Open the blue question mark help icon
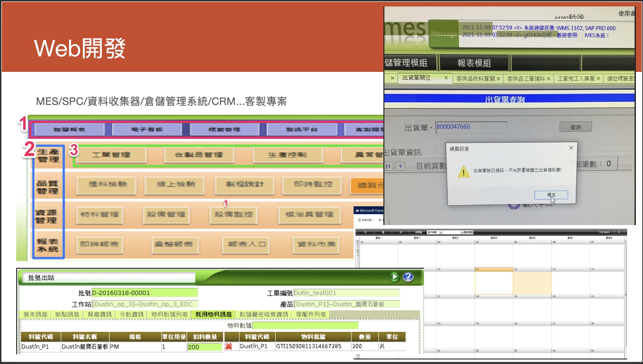Screen dimensions: 643x364 point(408,277)
